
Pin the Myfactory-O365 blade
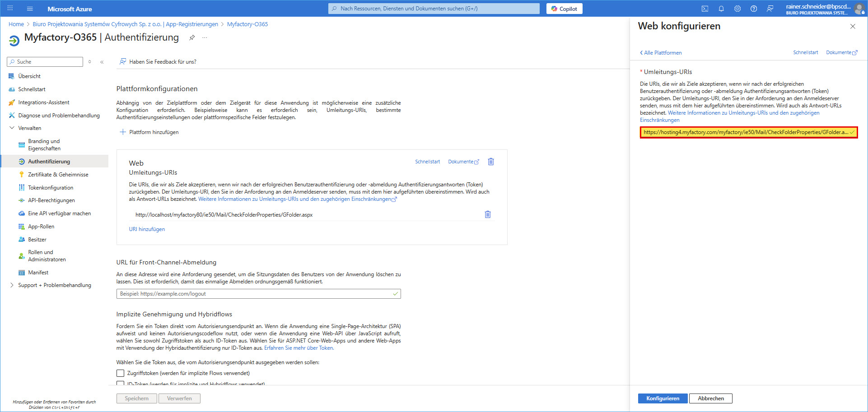(192, 37)
